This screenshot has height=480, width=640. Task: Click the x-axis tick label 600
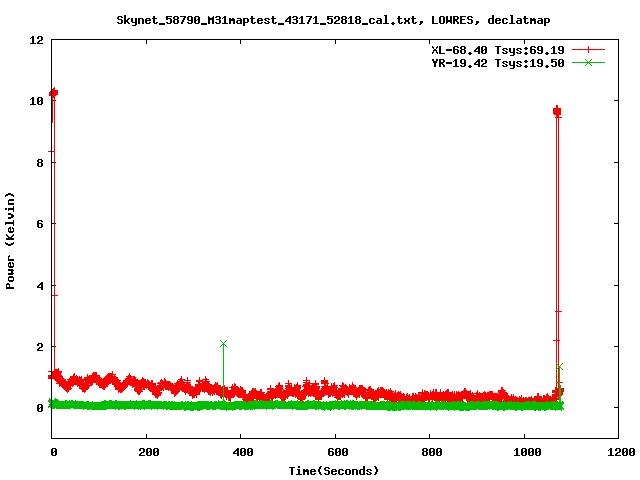pos(338,452)
